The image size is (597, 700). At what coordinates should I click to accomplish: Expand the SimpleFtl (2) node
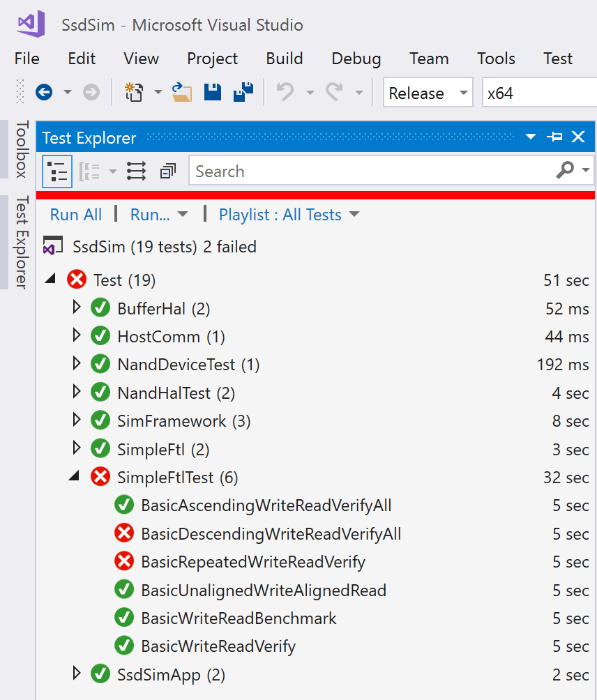(76, 448)
